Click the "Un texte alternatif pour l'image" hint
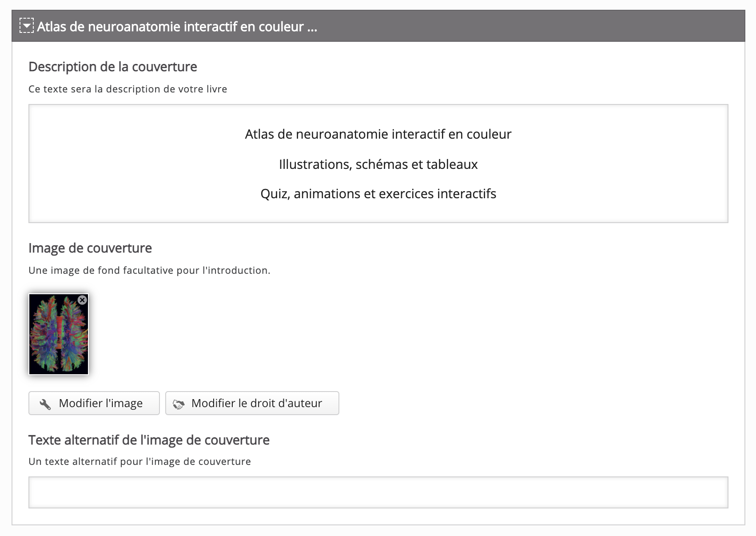 (x=139, y=461)
